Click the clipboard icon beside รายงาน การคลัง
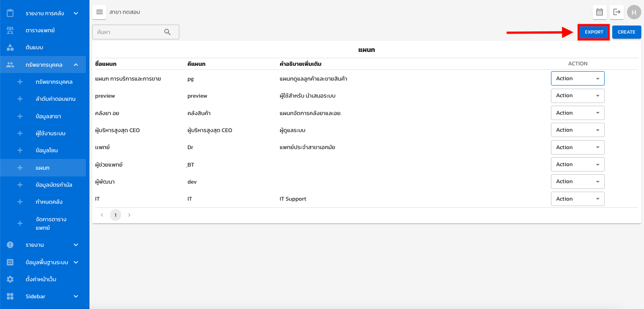 pyautogui.click(x=10, y=13)
